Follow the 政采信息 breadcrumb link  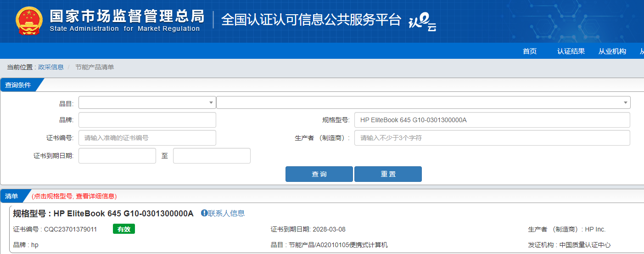point(51,67)
